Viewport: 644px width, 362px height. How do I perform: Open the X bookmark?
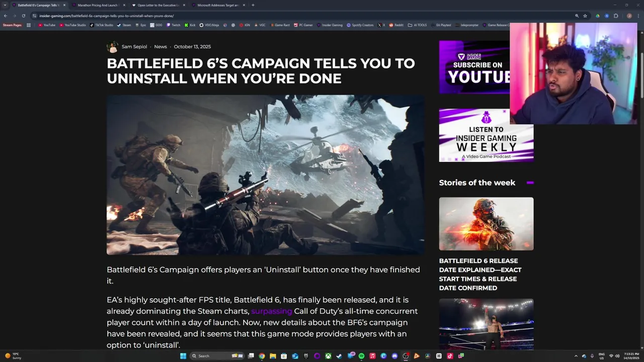381,25
